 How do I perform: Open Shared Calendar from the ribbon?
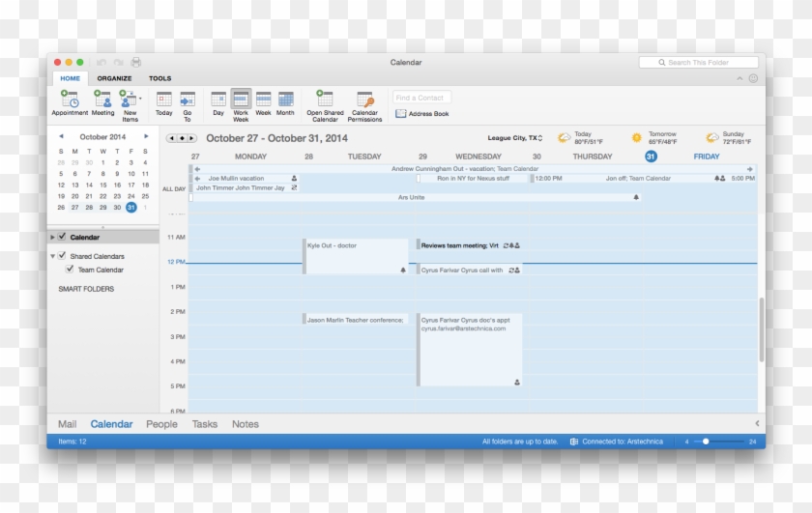point(325,100)
